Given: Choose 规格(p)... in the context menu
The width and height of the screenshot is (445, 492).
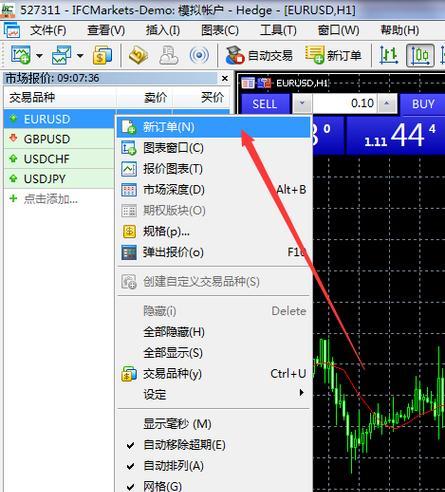Looking at the screenshot, I should click(213, 231).
